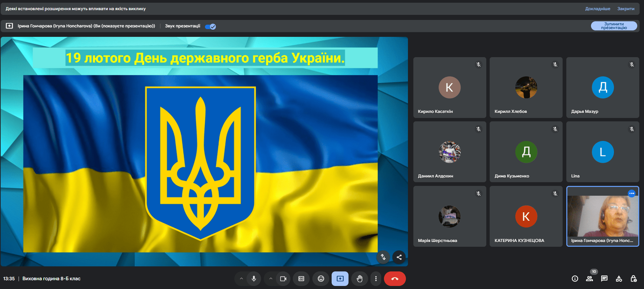Click the Lina name label

[x=575, y=176]
